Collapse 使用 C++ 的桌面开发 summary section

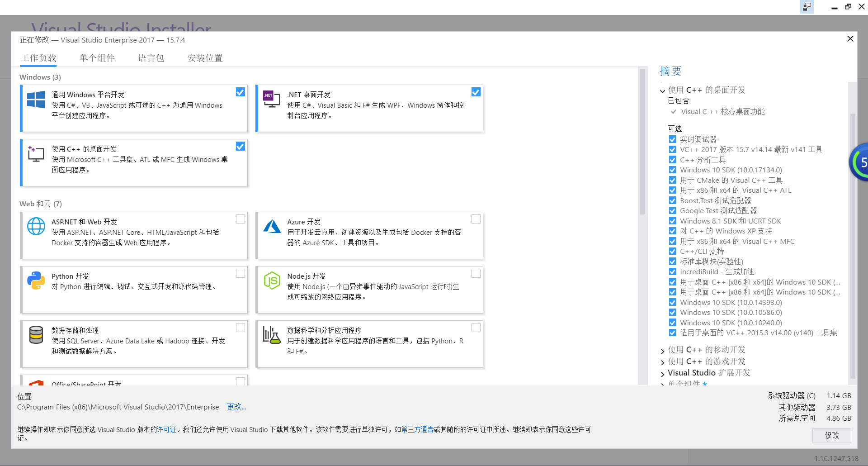pos(662,90)
